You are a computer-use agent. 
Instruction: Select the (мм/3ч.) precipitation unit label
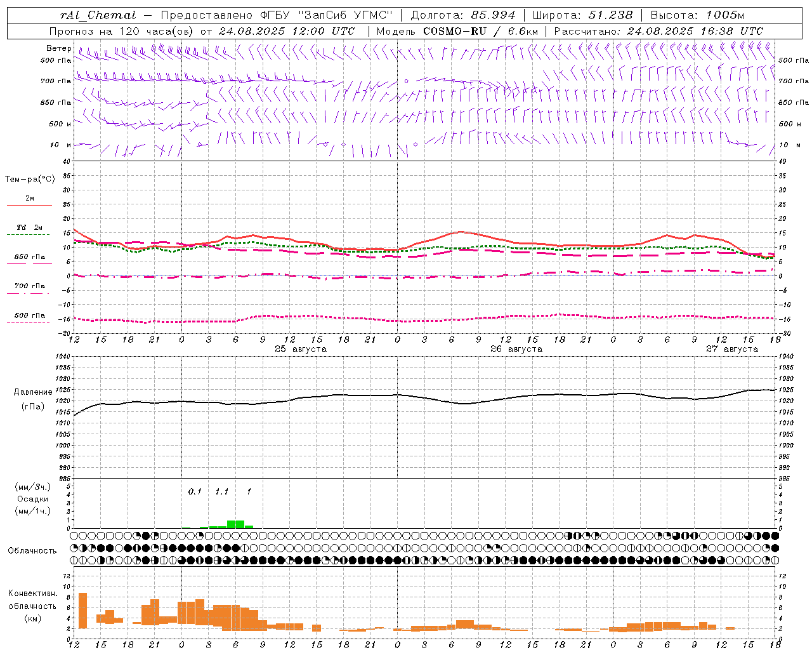[x=32, y=487]
